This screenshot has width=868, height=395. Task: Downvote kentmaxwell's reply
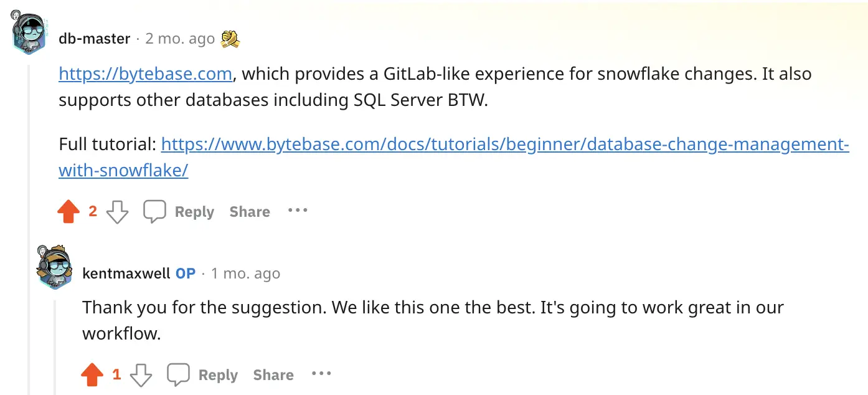click(x=141, y=376)
